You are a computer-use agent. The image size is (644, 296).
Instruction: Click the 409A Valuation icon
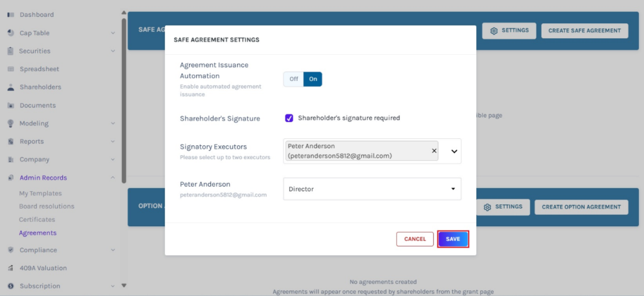click(11, 268)
